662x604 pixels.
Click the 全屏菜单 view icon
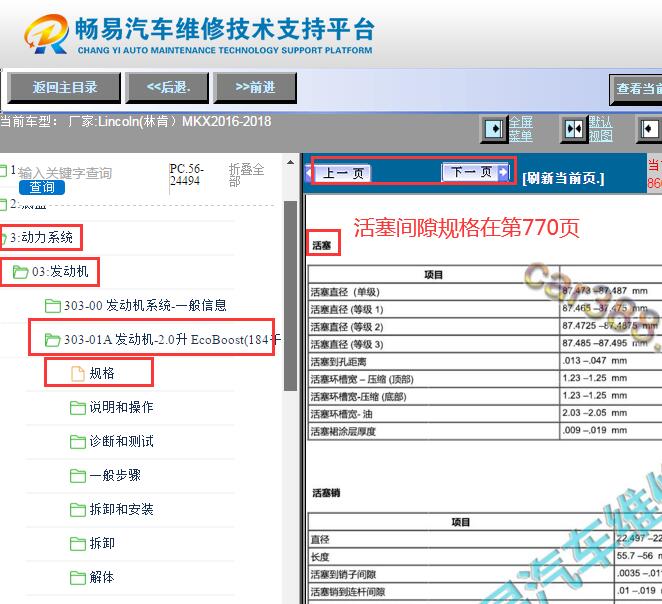[x=494, y=129]
